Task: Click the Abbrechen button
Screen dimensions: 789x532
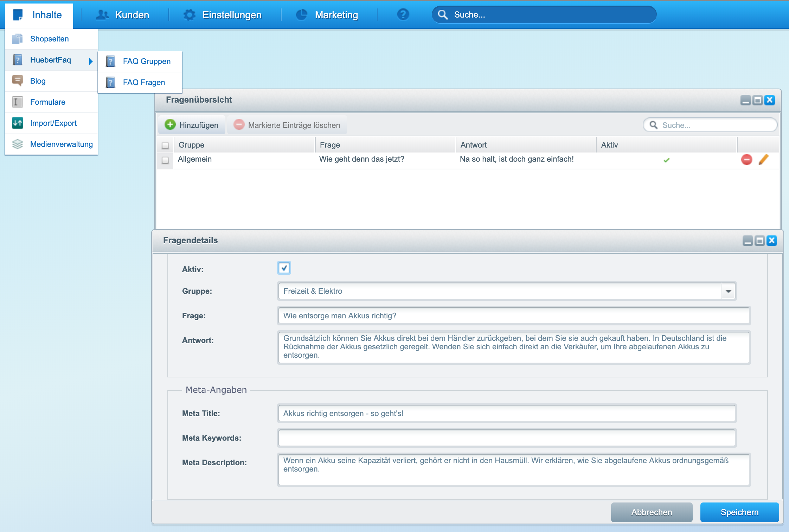Action: coord(652,512)
